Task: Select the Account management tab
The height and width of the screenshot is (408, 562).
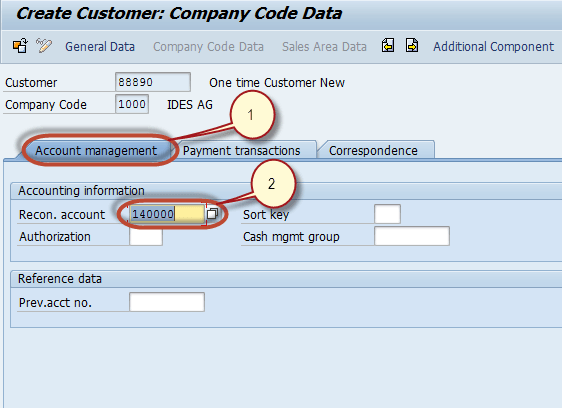Action: [96, 151]
